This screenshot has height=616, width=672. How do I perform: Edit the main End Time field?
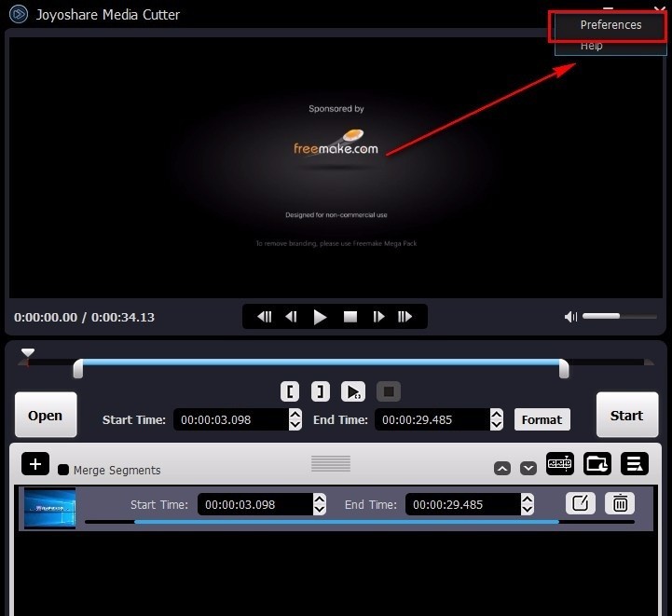pos(432,419)
